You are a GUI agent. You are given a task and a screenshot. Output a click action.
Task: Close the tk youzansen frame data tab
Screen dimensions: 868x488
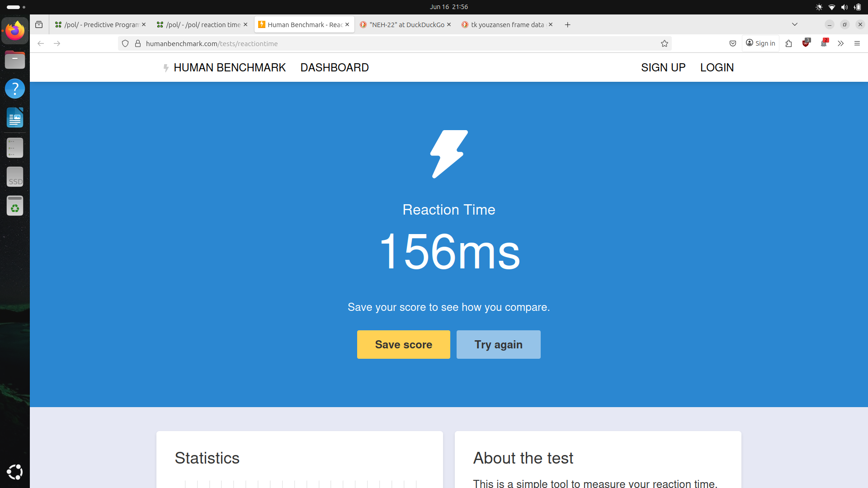point(551,24)
